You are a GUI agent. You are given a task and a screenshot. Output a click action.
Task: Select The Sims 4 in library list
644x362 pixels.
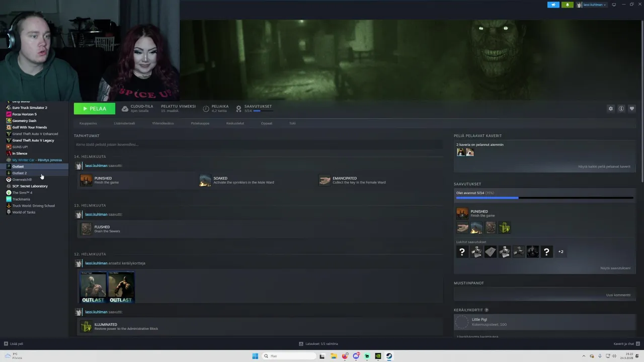(x=22, y=193)
